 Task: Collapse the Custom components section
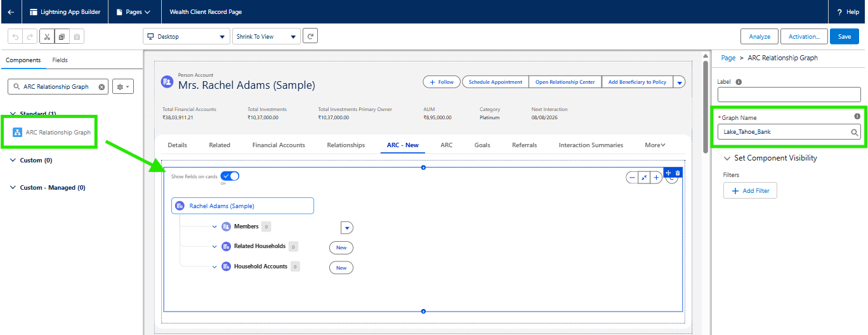pyautogui.click(x=13, y=161)
